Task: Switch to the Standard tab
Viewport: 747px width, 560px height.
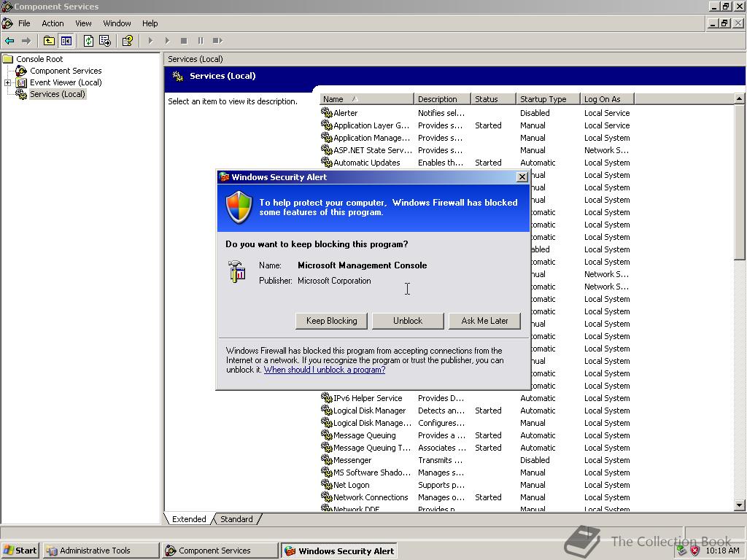Action: [236, 519]
